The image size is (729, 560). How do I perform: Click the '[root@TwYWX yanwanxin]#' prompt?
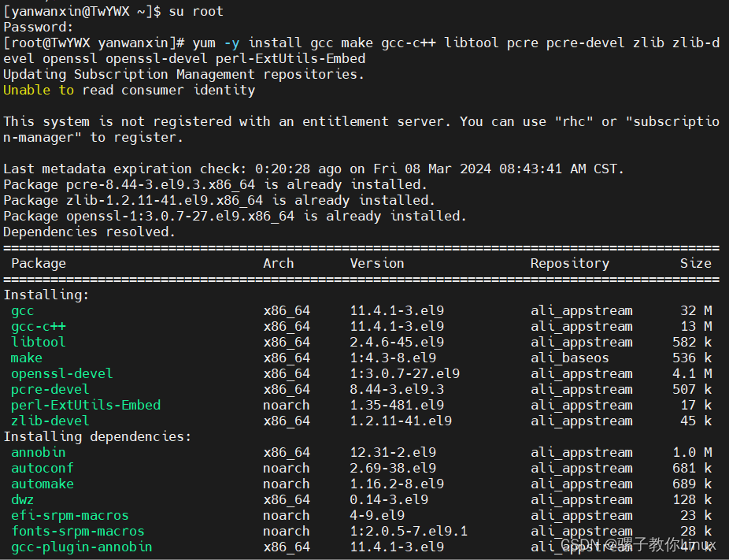click(x=94, y=43)
